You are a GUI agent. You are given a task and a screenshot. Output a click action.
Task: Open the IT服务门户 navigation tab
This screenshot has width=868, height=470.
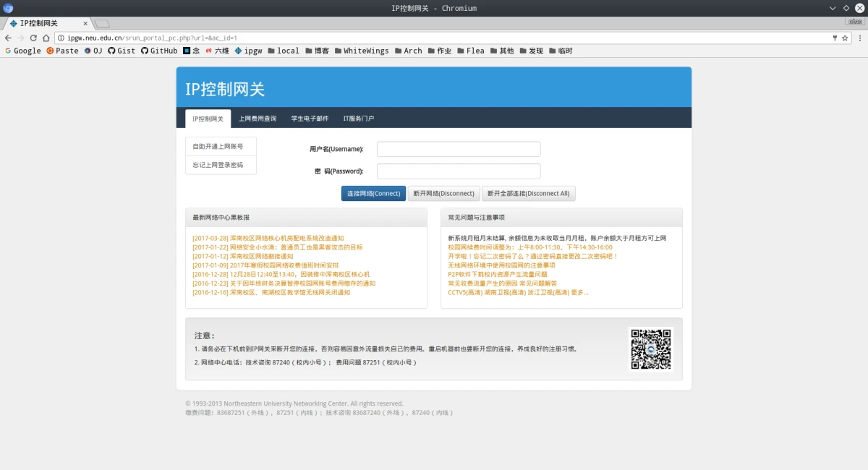[358, 119]
